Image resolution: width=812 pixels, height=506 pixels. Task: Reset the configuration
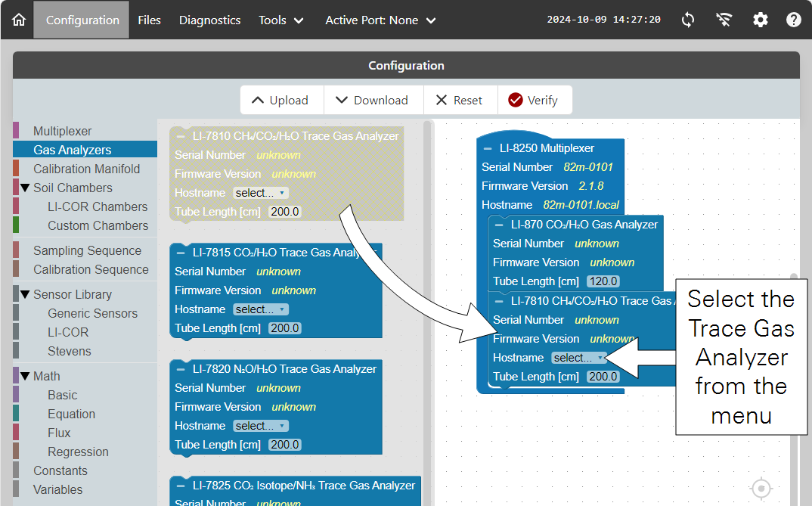tap(460, 100)
